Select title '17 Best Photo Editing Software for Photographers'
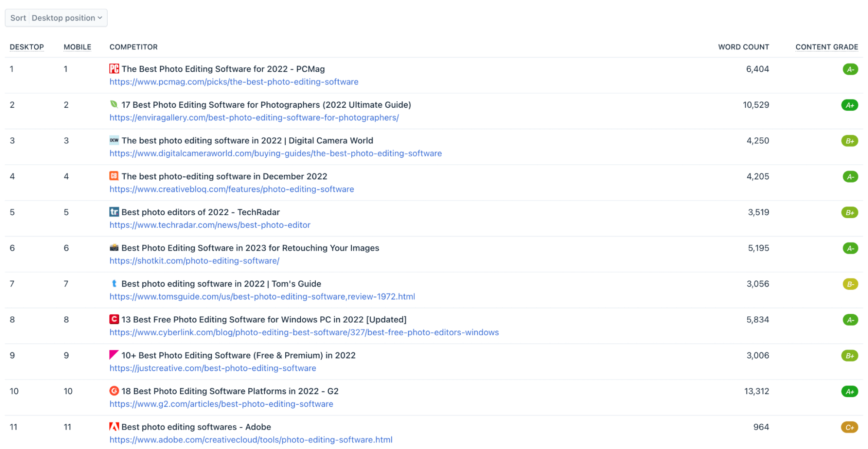This screenshot has width=868, height=449. [266, 104]
